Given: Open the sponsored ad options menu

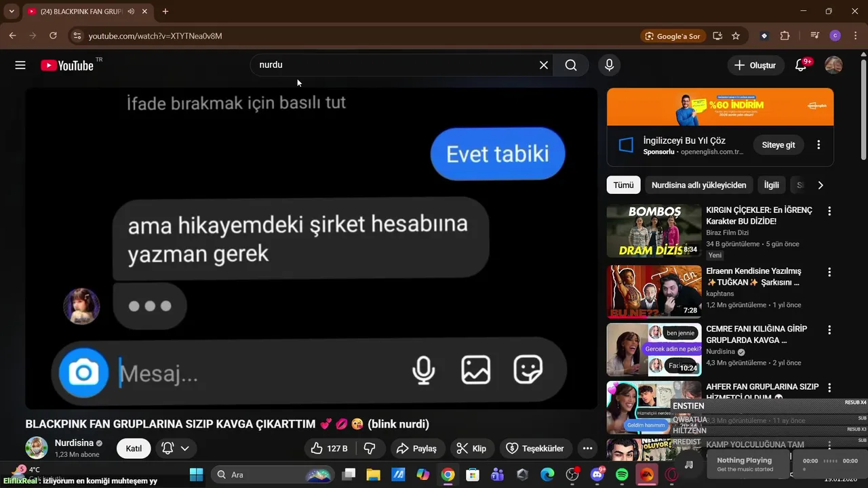Looking at the screenshot, I should (818, 145).
